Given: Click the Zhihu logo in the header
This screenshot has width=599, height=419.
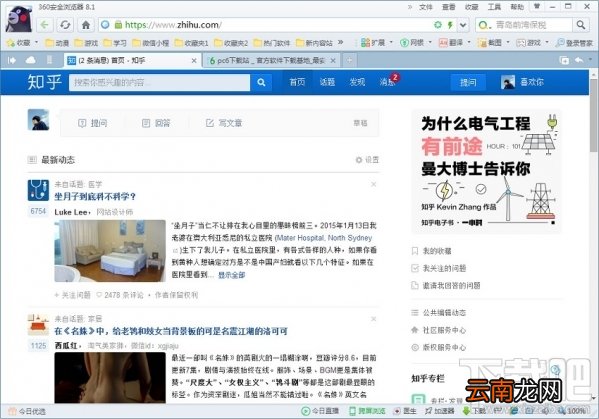Looking at the screenshot, I should point(44,82).
